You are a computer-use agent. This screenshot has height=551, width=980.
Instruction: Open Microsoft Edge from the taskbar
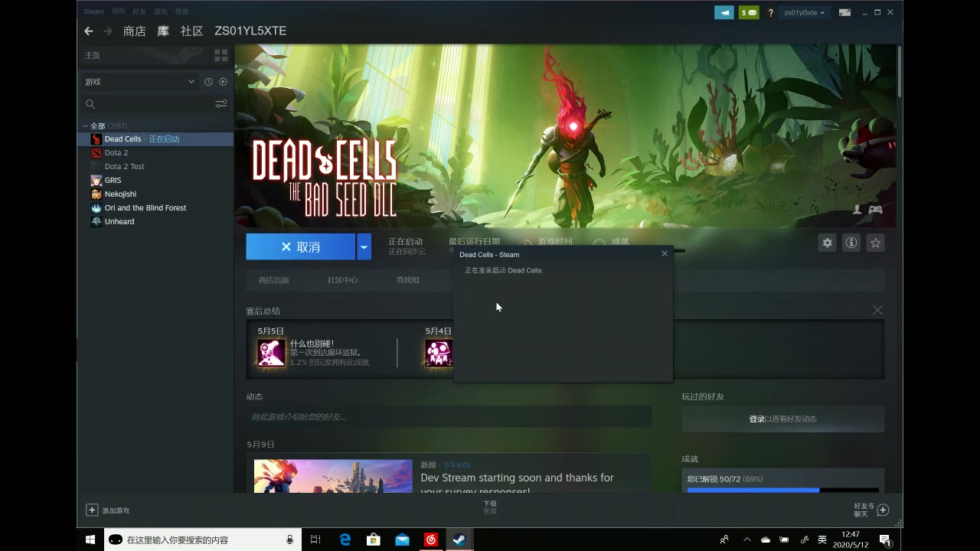tap(345, 540)
